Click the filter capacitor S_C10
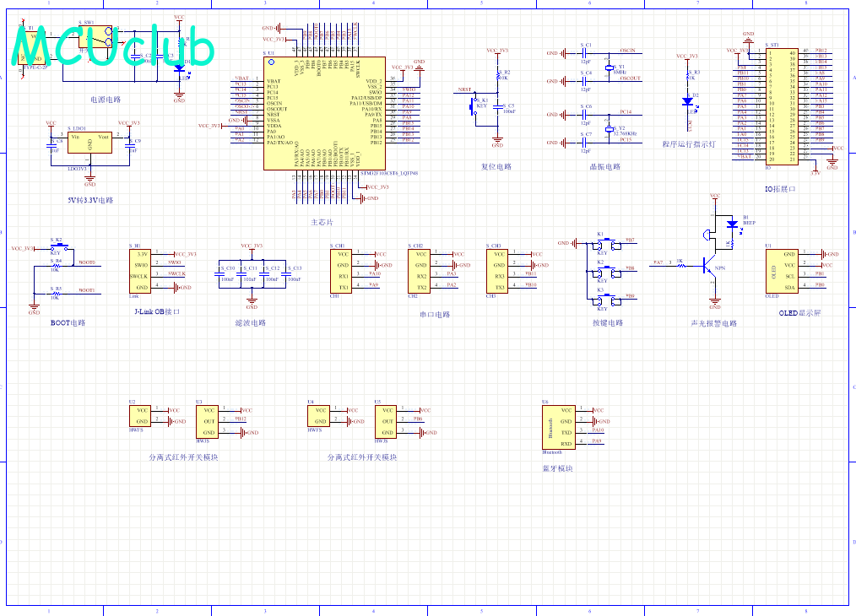The width and height of the screenshot is (856, 616). tap(221, 274)
